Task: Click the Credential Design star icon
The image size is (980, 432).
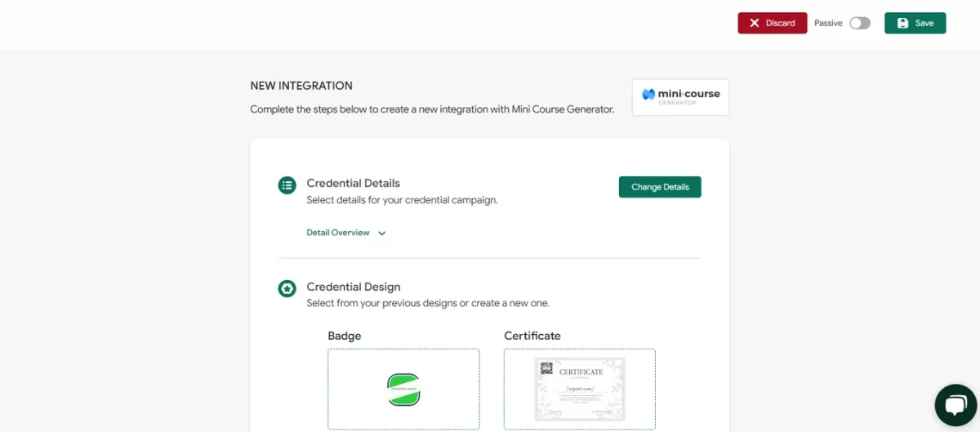Action: coord(287,288)
